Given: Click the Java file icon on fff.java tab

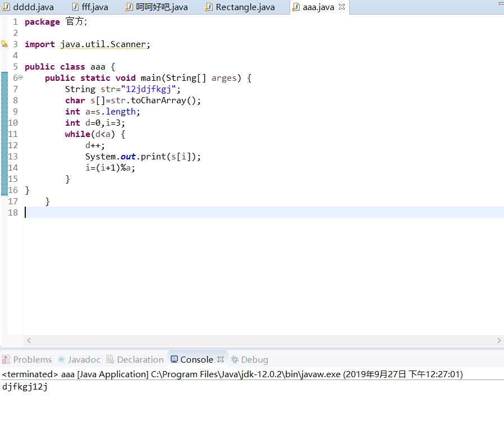Looking at the screenshot, I should [75, 7].
